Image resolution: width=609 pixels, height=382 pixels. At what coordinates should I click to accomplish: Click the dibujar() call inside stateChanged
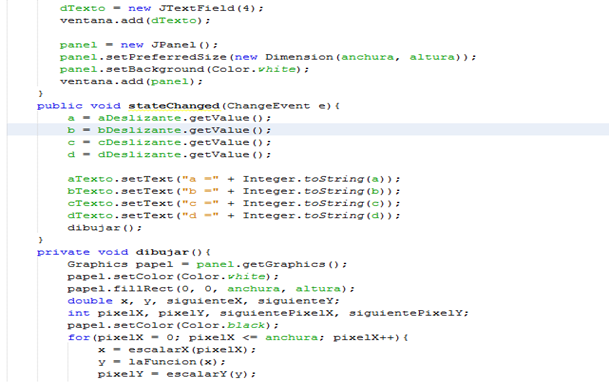104,228
